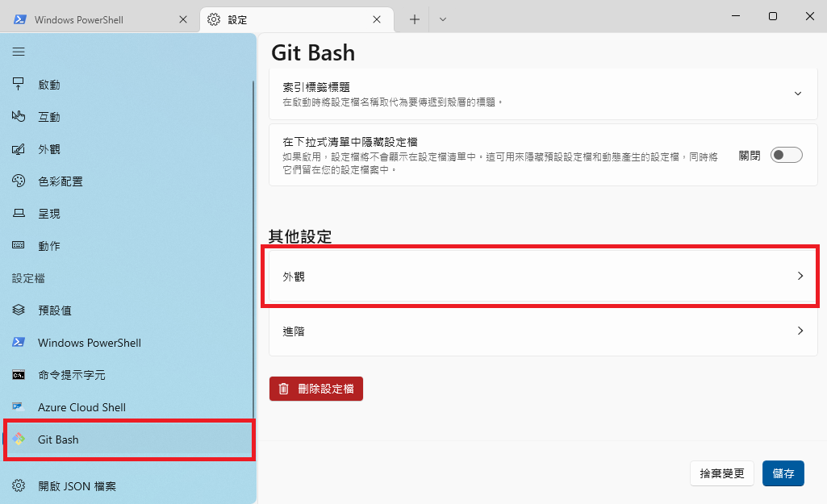Click the Azure Cloud Shell icon
The height and width of the screenshot is (504, 827).
point(19,407)
